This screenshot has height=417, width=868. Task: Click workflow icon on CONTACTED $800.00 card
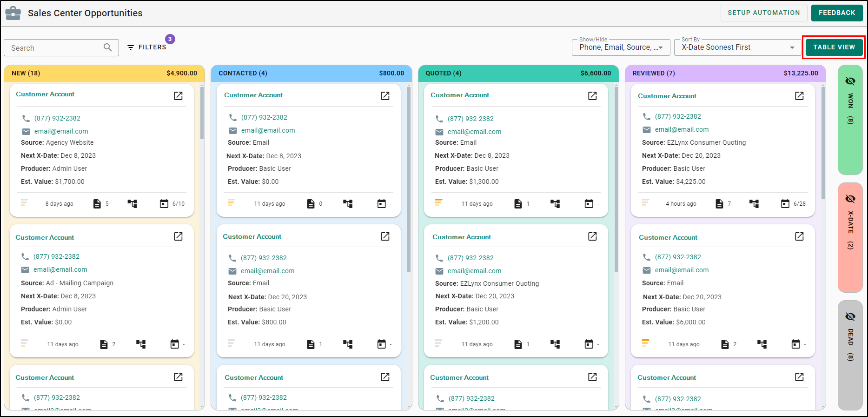(348, 344)
